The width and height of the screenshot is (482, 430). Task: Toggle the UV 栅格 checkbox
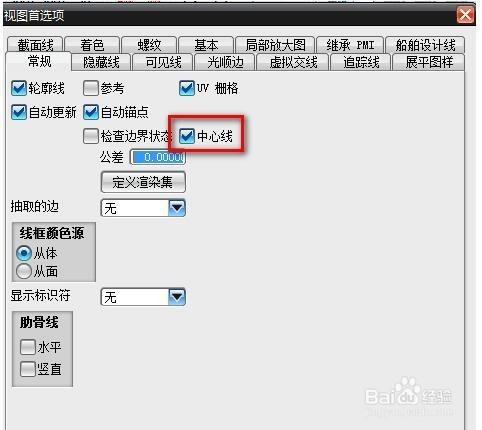[187, 88]
